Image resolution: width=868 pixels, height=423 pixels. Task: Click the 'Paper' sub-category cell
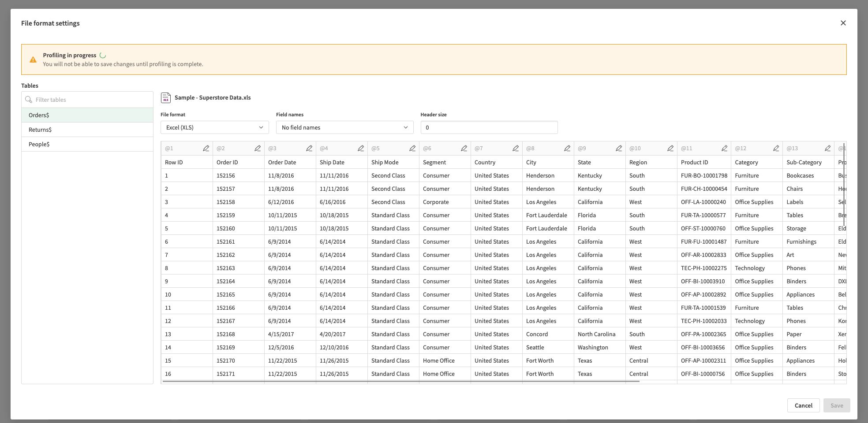tap(808, 334)
